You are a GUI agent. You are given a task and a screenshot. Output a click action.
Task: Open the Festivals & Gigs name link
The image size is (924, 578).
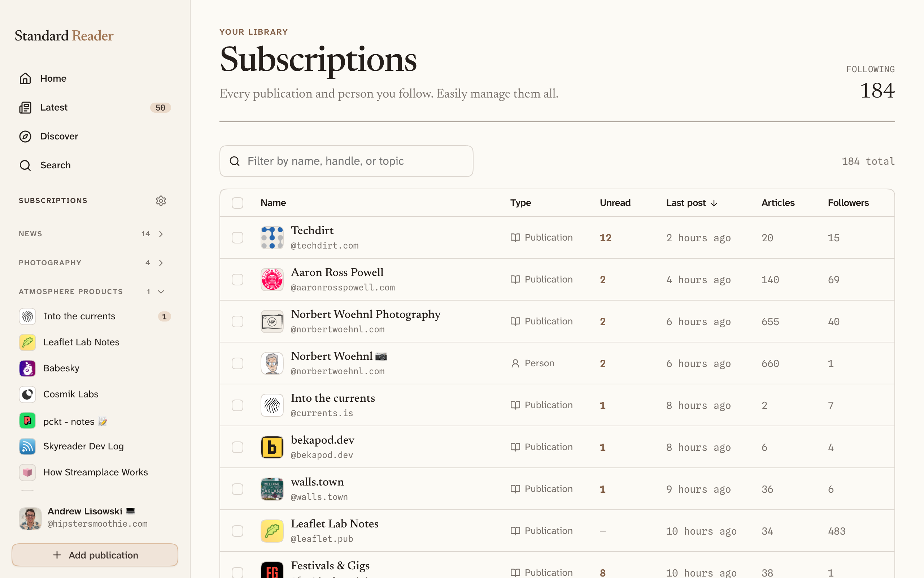[x=330, y=566]
